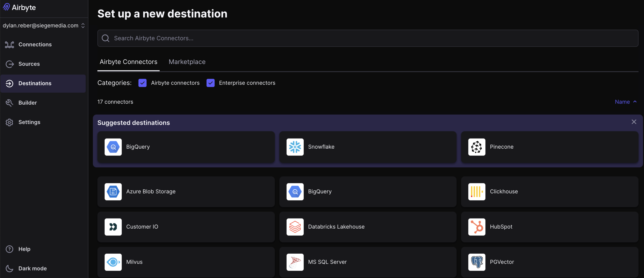
Task: Select the Snowflake destination icon
Action: (x=295, y=147)
